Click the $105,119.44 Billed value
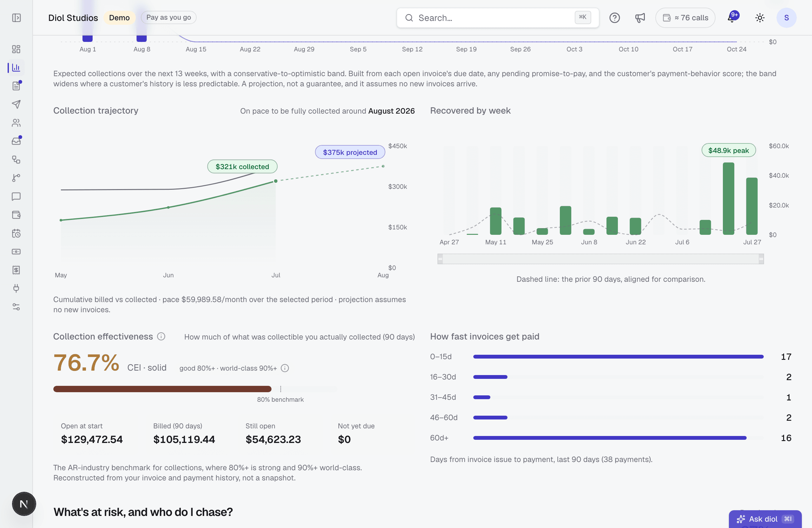Image resolution: width=812 pixels, height=528 pixels. pyautogui.click(x=184, y=439)
